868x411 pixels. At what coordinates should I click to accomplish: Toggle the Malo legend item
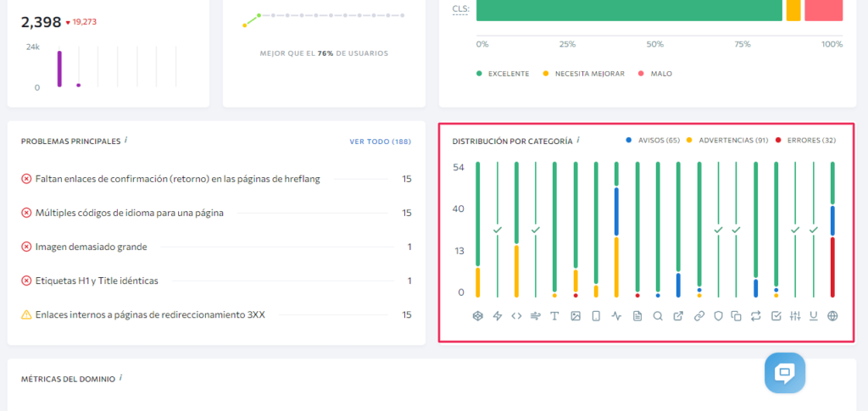(655, 74)
